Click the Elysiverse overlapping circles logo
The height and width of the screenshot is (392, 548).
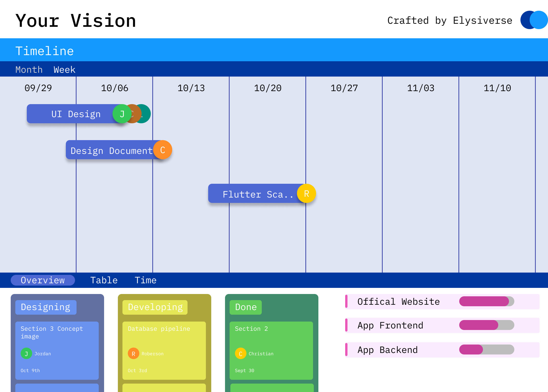(534, 20)
